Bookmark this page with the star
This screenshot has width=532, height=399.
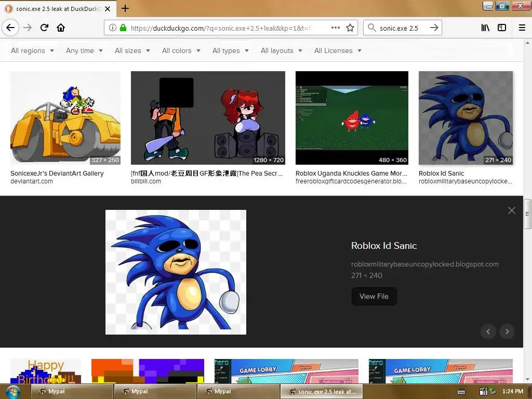(x=350, y=28)
